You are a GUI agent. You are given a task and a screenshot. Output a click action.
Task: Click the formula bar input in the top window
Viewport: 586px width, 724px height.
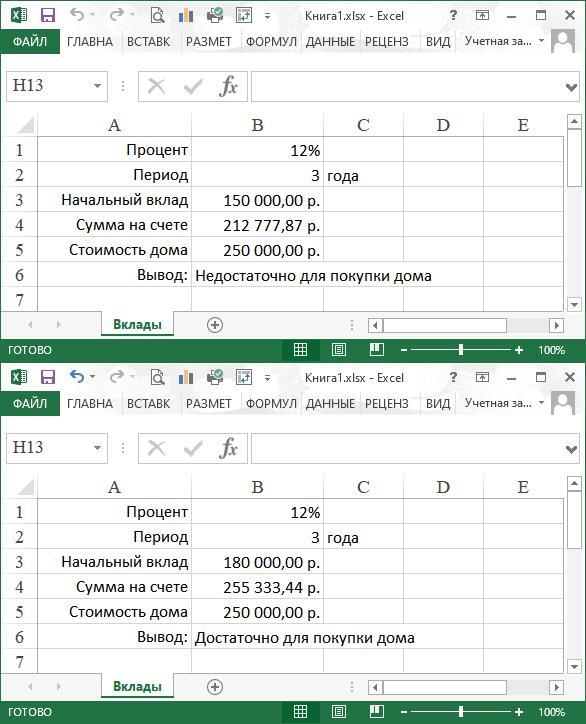pos(409,86)
